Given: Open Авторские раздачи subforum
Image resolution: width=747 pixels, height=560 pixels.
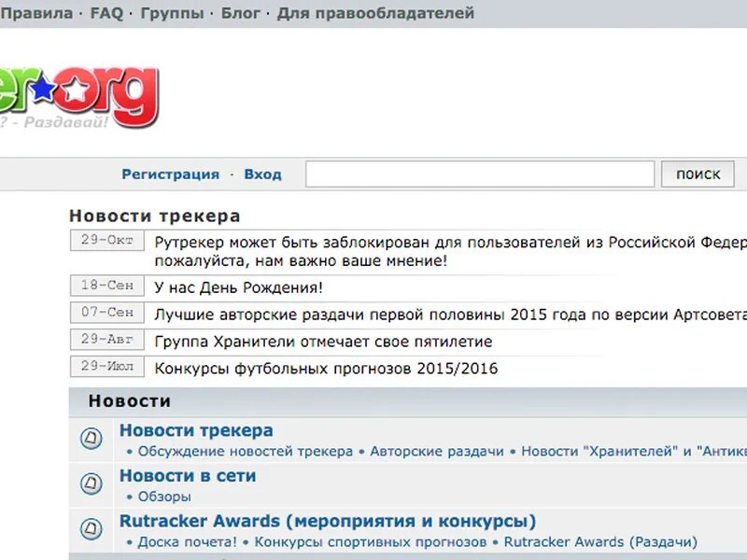Looking at the screenshot, I should coord(437,452).
